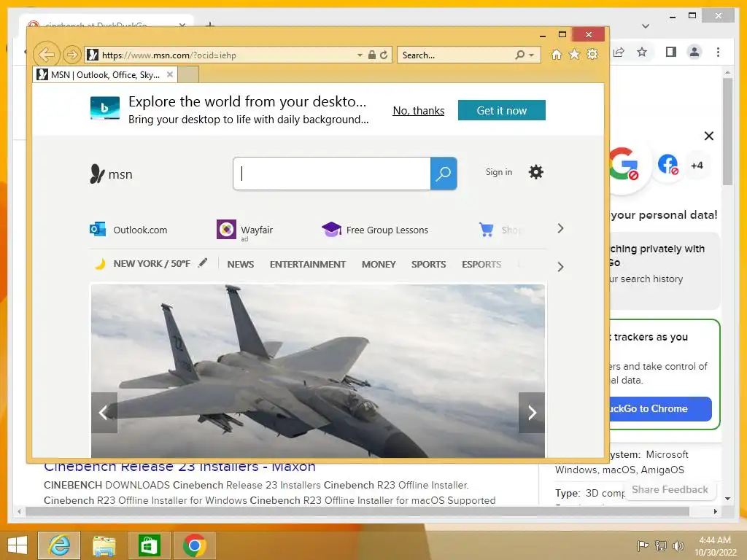
Task: Click the blue MSN search magnifier button
Action: [444, 174]
